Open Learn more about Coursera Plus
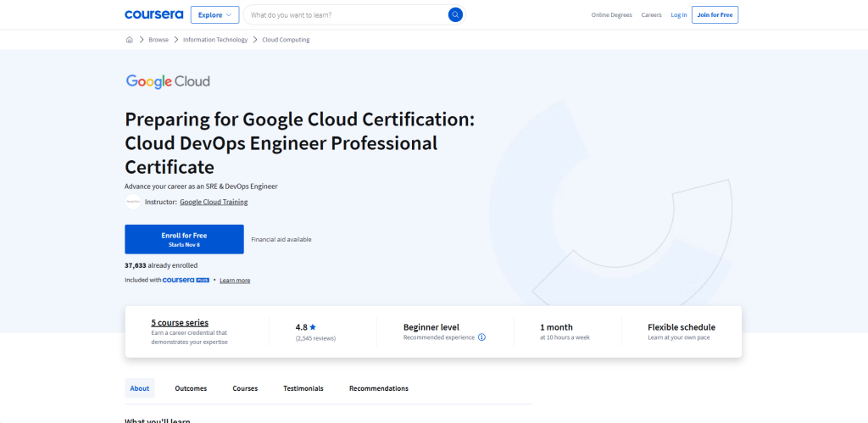The width and height of the screenshot is (868, 423). click(235, 281)
